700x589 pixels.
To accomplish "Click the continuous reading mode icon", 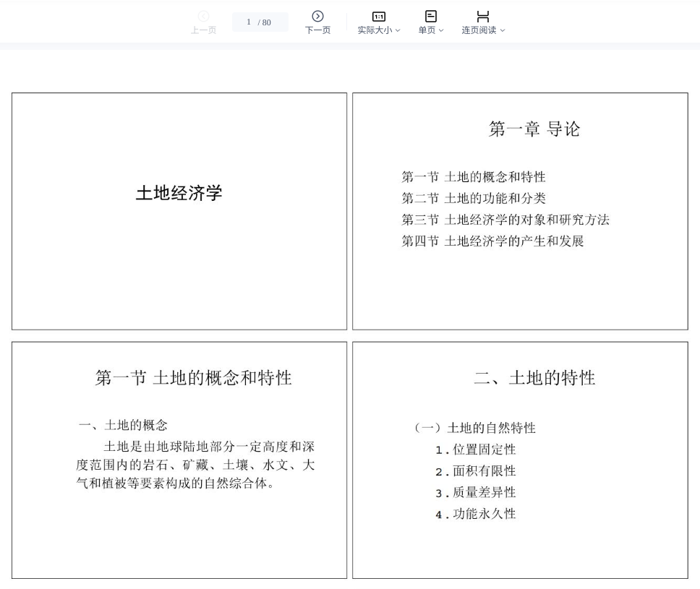I will (483, 16).
